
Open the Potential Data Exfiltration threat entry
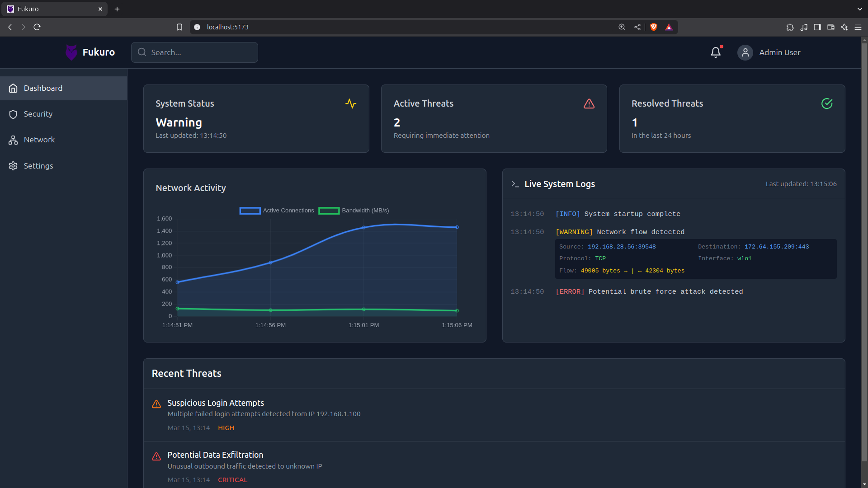tap(215, 455)
